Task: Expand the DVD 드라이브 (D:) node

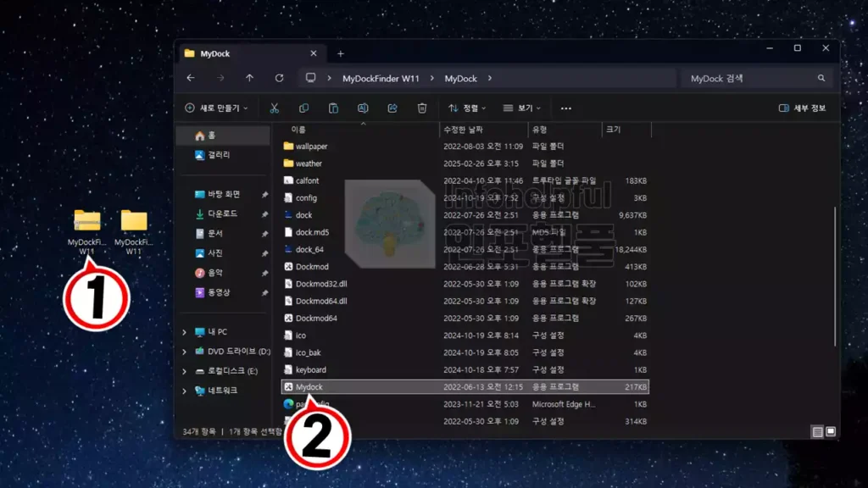Action: coord(184,352)
